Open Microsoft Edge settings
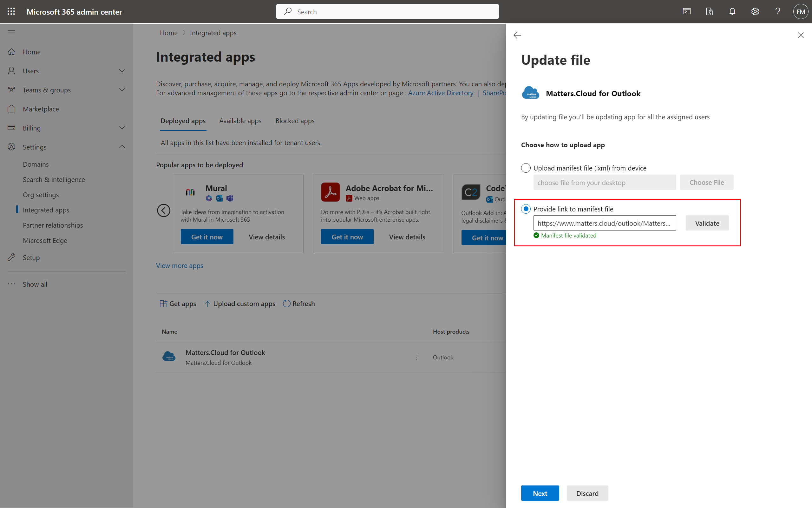 (45, 240)
